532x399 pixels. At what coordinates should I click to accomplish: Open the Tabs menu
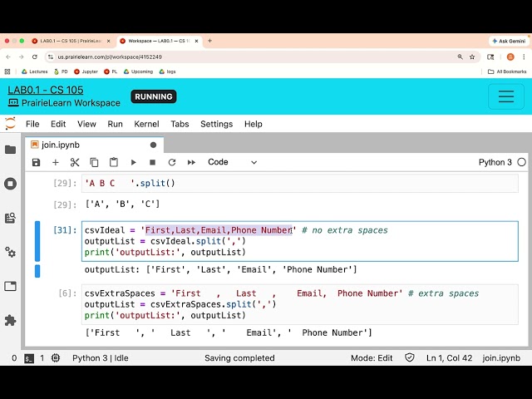[180, 124]
